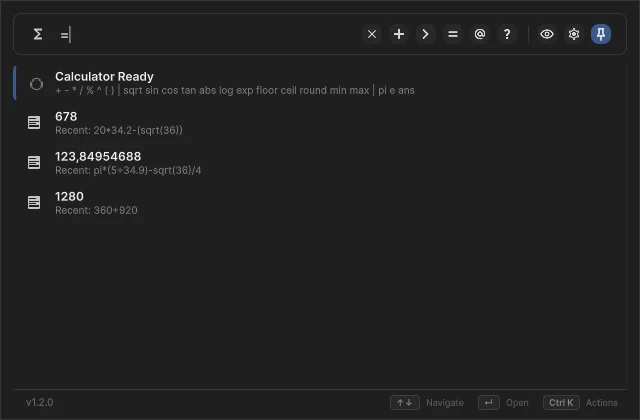Toggle the blue pin window button

601,34
